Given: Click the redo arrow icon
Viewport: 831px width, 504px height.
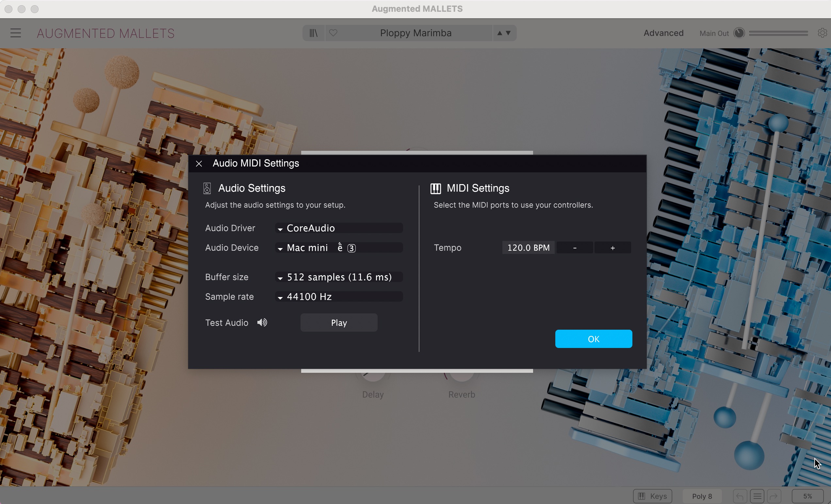Looking at the screenshot, I should click(x=774, y=496).
